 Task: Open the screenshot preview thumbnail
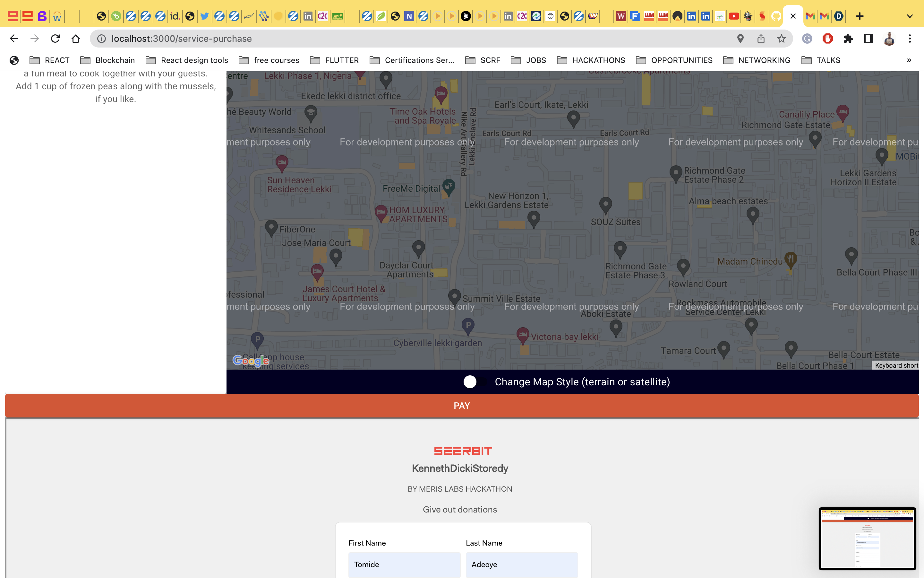(x=867, y=539)
